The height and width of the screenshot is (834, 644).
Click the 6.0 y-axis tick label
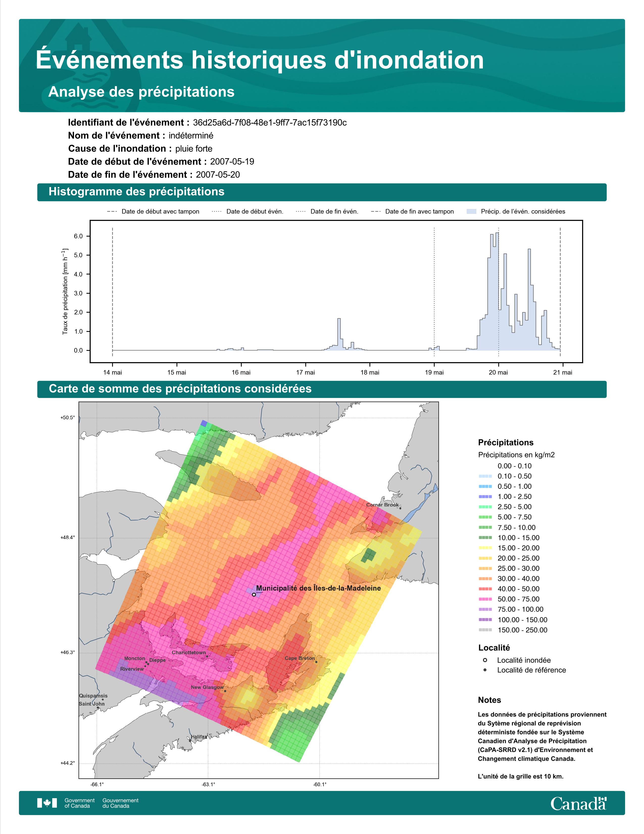click(78, 236)
